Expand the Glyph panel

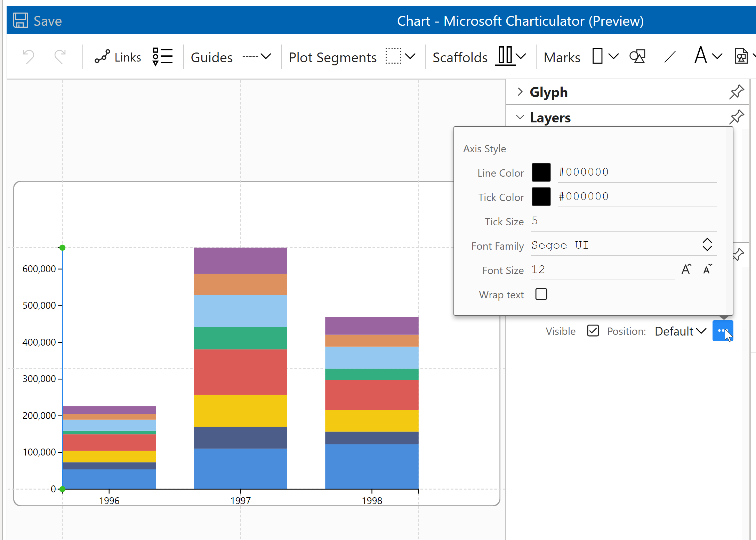[520, 92]
